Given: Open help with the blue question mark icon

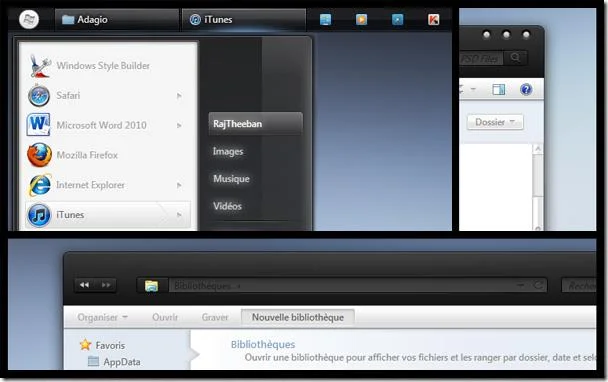Looking at the screenshot, I should pyautogui.click(x=526, y=90).
